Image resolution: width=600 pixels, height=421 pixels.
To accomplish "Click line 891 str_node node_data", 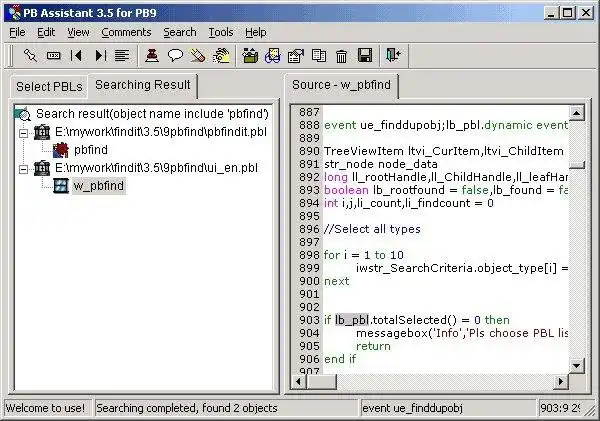I will click(381, 165).
